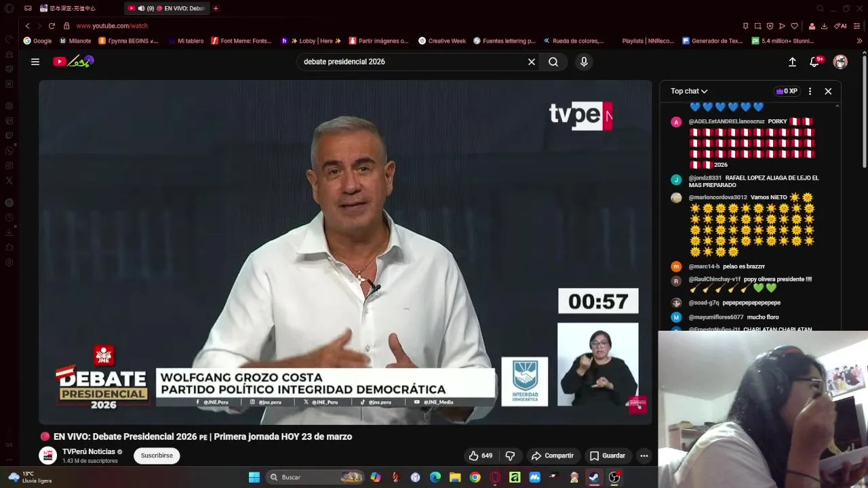Dislike the video with the thumbs-down icon

pos(510,455)
